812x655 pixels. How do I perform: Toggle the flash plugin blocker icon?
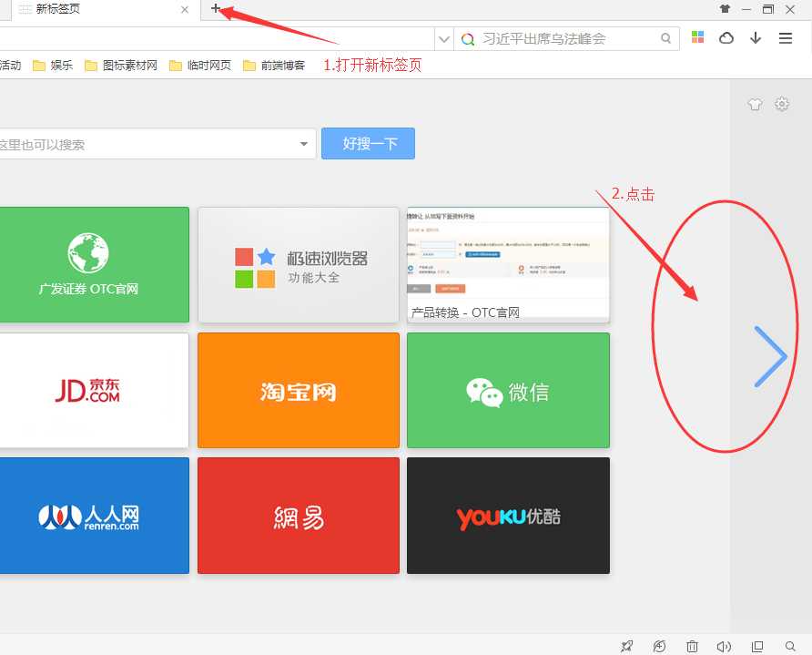coord(660,646)
